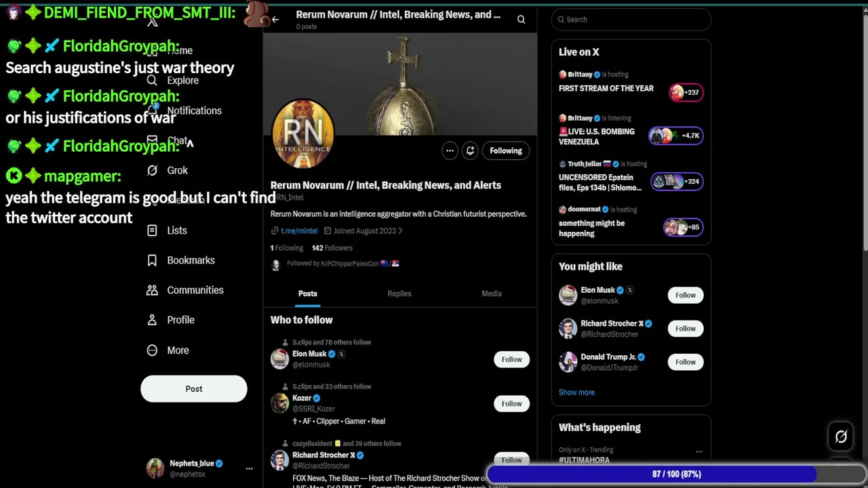Open Elon Musk's avatar in Who to follow
868x488 pixels.
click(279, 359)
